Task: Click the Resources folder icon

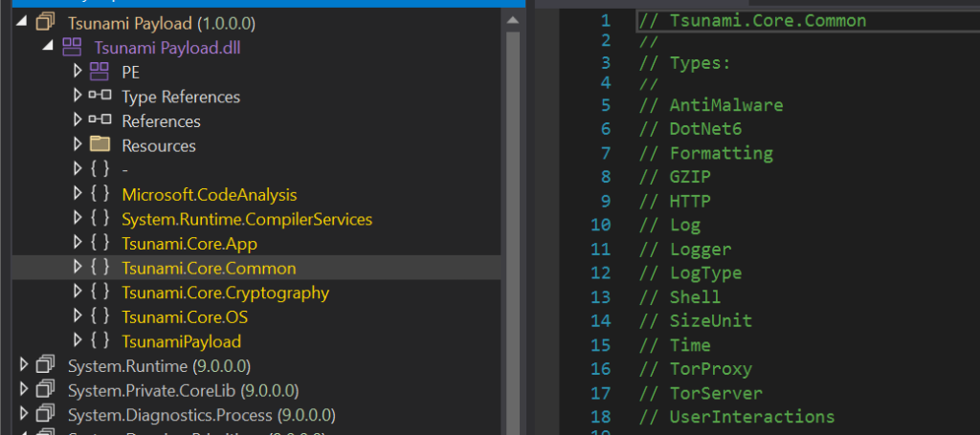Action: [x=99, y=145]
